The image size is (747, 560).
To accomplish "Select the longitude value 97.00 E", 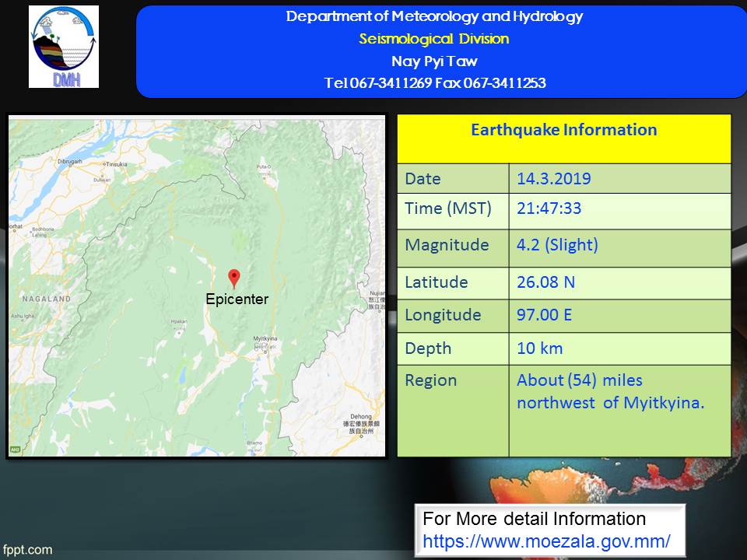I will [544, 315].
